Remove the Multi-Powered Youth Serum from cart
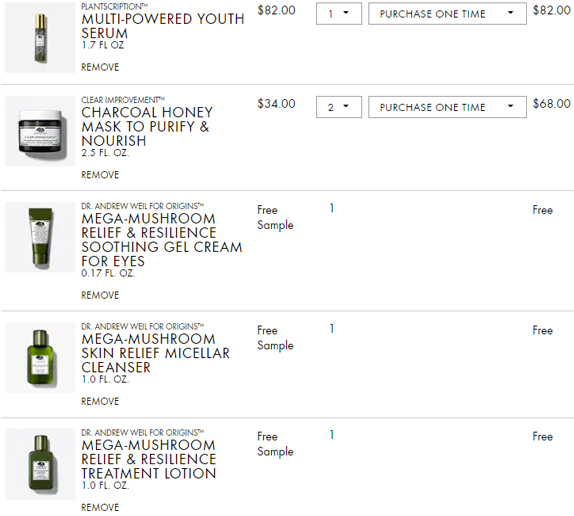574x516 pixels. [x=100, y=67]
